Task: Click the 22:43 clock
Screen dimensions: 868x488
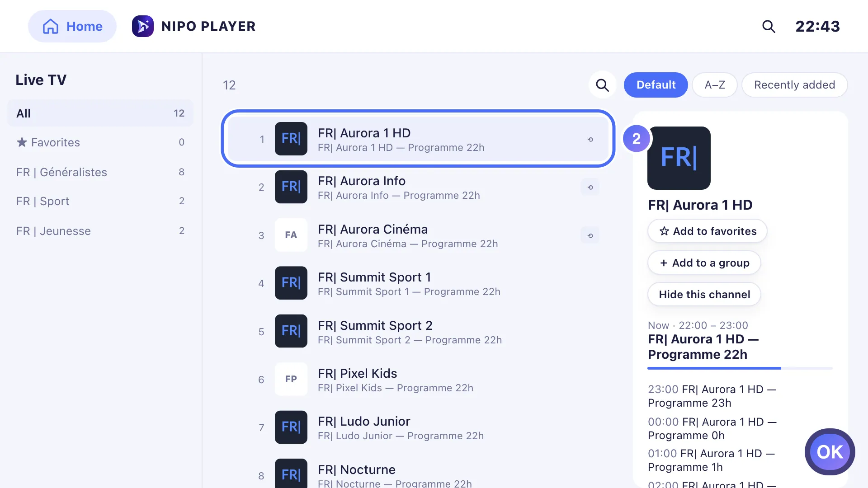Action: coord(817,26)
